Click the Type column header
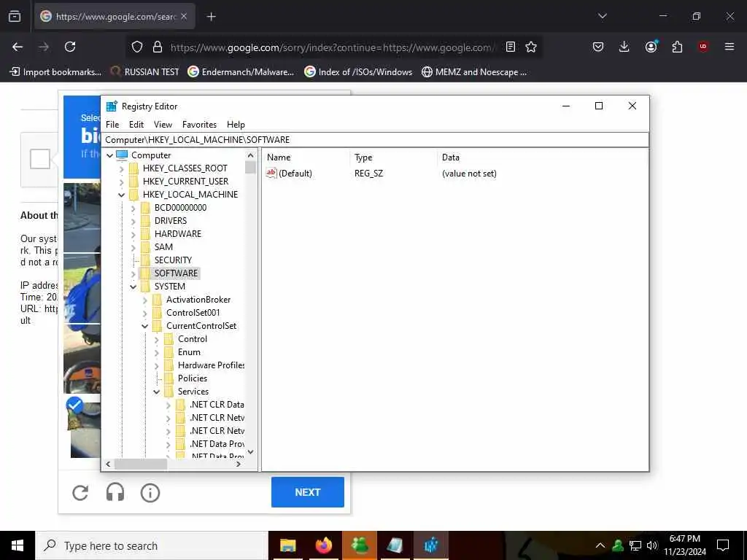The height and width of the screenshot is (560, 747). 394,157
